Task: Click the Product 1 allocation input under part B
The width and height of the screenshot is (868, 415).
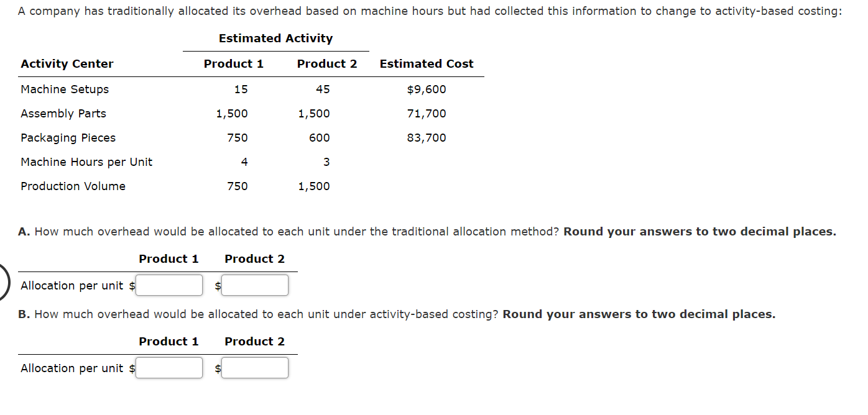Action: pos(169,368)
